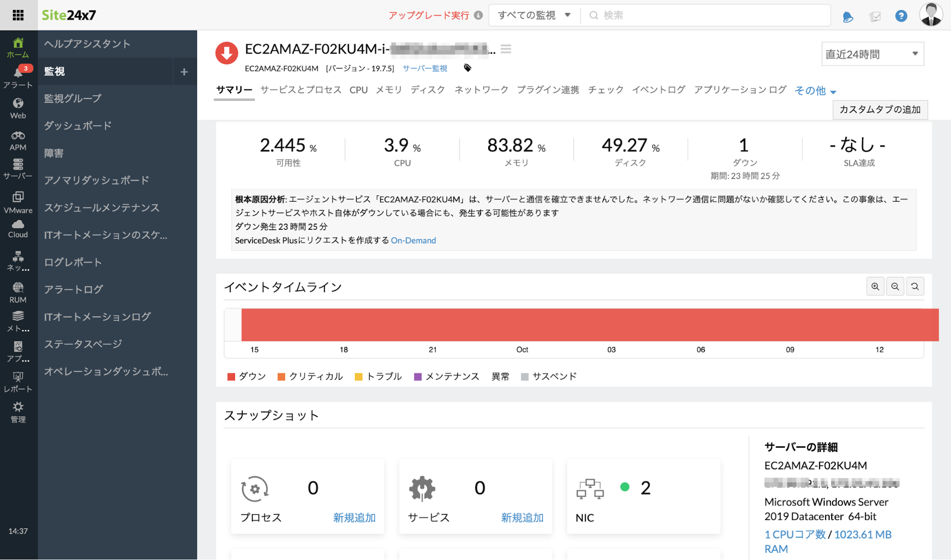Switch to the ネットワーク tab
Image resolution: width=951 pixels, height=560 pixels.
point(481,89)
